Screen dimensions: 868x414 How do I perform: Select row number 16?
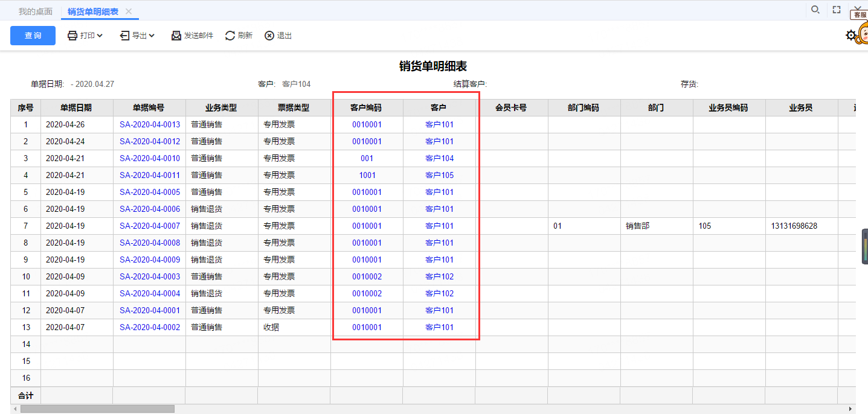point(25,378)
